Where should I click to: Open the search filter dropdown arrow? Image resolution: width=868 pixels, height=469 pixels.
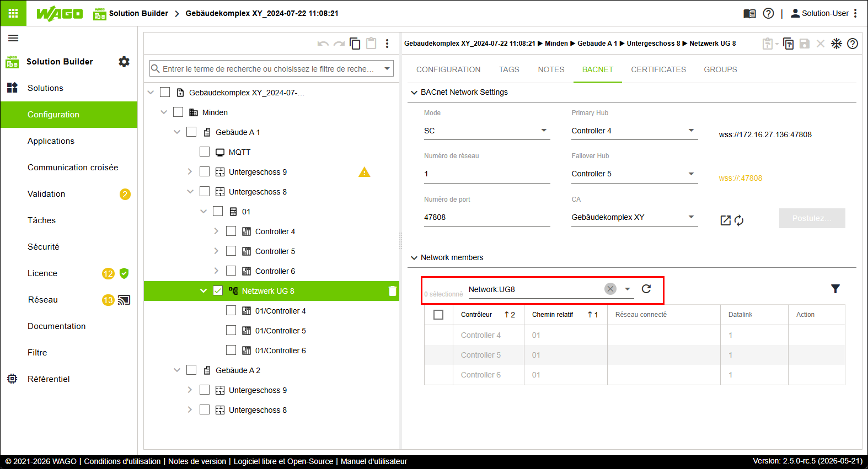[x=387, y=69]
